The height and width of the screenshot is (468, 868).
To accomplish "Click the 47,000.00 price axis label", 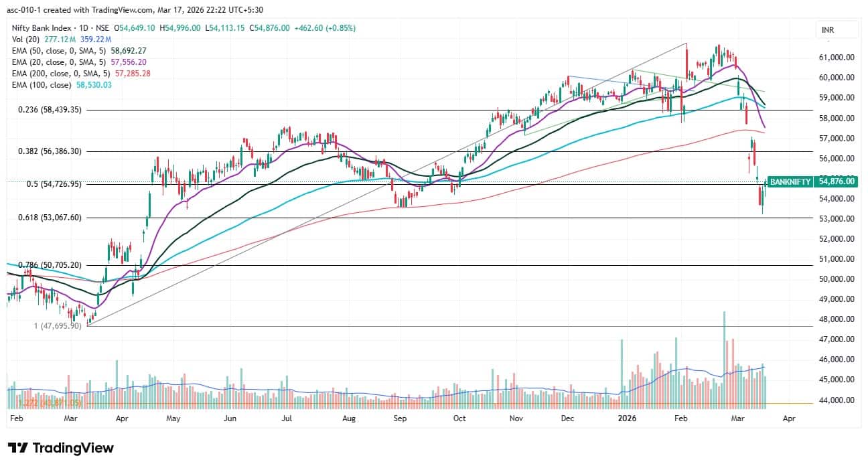I will click(x=836, y=339).
